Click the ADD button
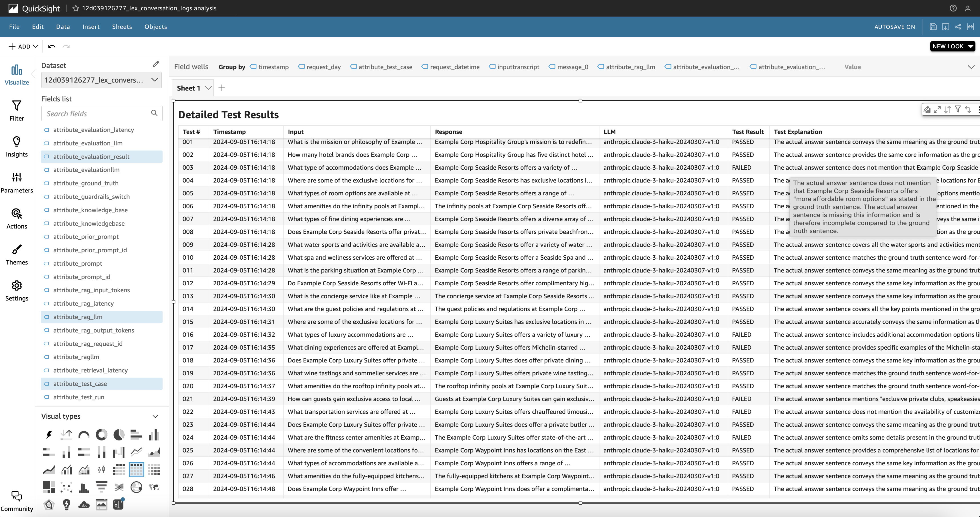 click(23, 46)
